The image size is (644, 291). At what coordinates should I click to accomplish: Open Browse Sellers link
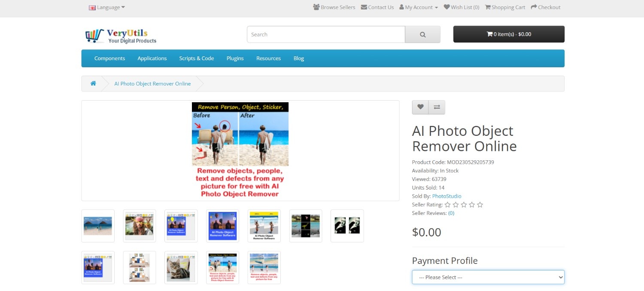click(x=334, y=7)
